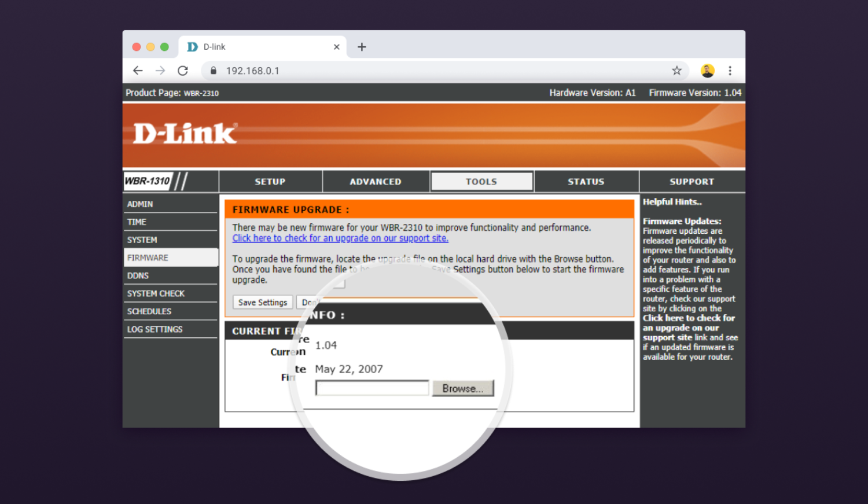Click the browser forward arrow

160,71
